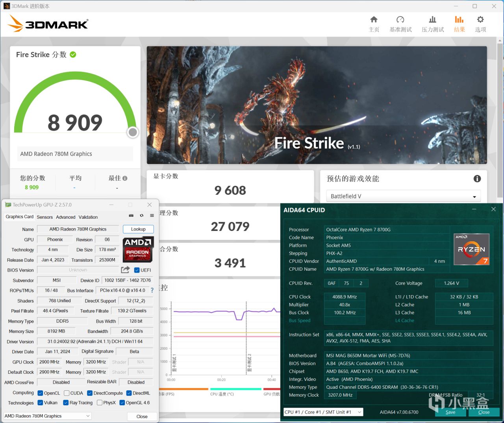Viewport: 504px width, 423px height.
Task: Close the AIDA64 CPUID window with X
Action: (493, 209)
